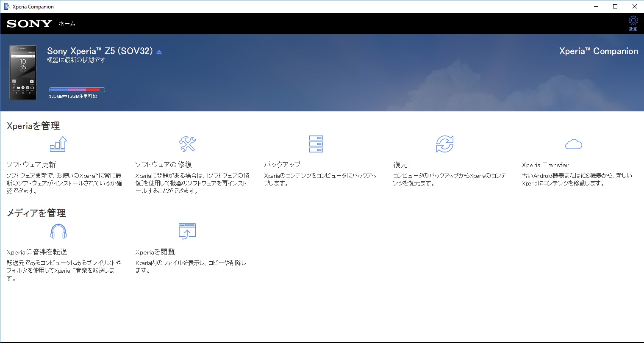Click the backup description text

pyautogui.click(x=321, y=180)
